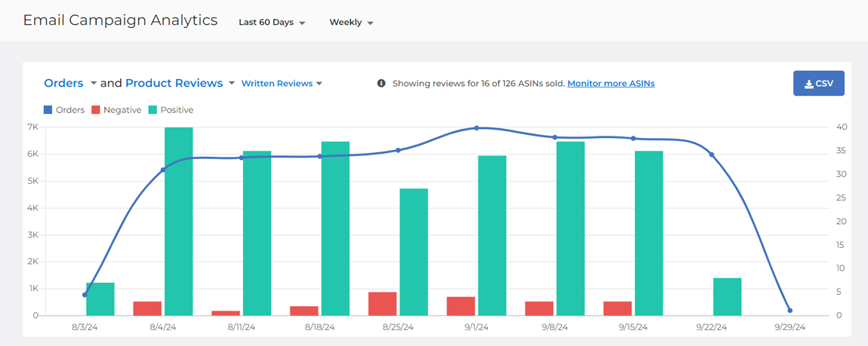Select the green positive bar for 8/25/24
868x346 pixels.
click(414, 252)
